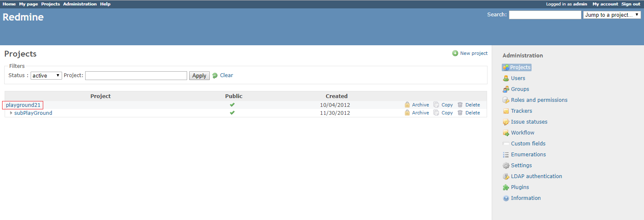Click into the Project filter text field

point(136,75)
